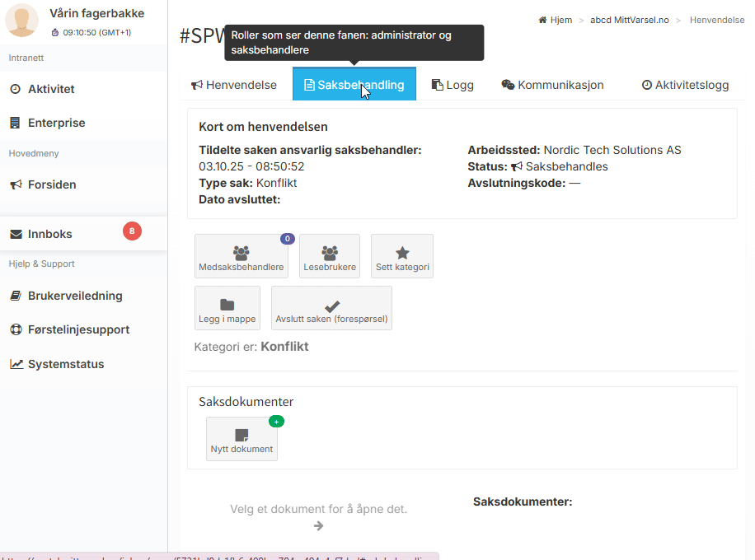The height and width of the screenshot is (560, 755).
Task: Create a Nytt dokument in Saksdokumenter
Action: pyautogui.click(x=242, y=436)
